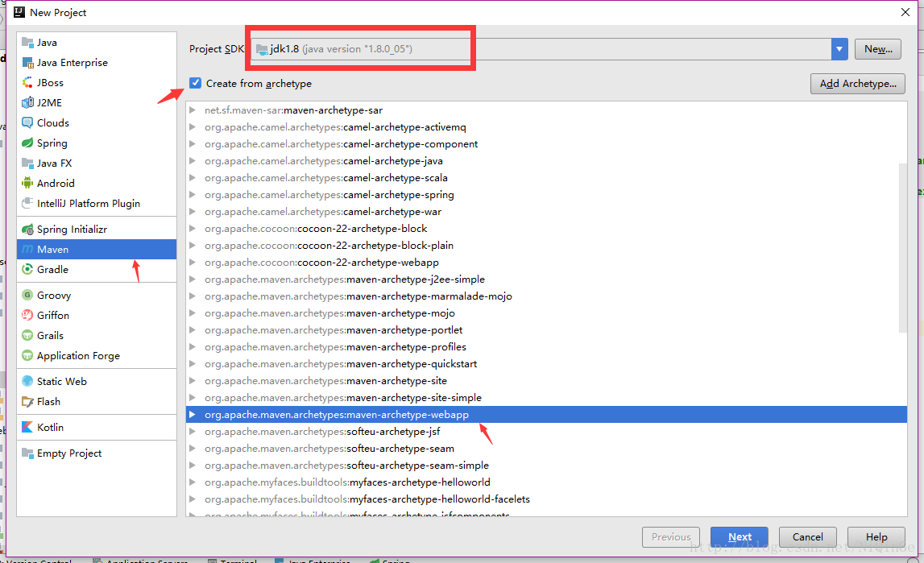Screen dimensions: 924x563
Task: Click Add Archetype button
Action: click(x=857, y=84)
